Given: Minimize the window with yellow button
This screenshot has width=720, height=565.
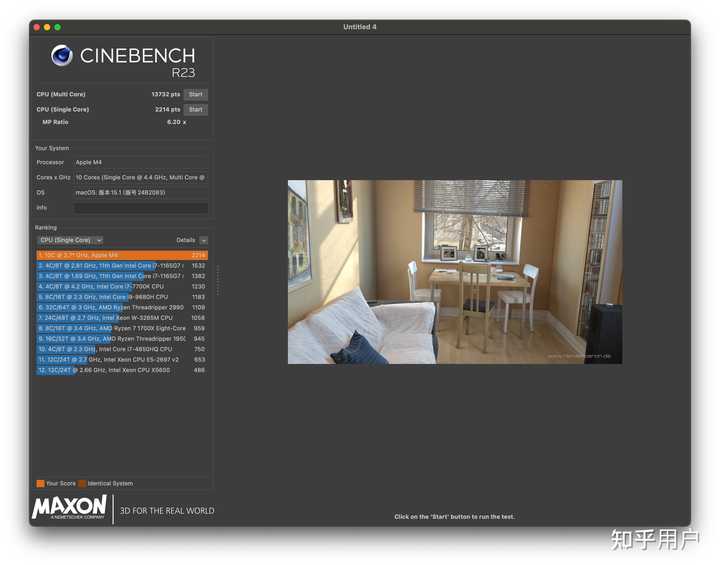Looking at the screenshot, I should click(x=47, y=27).
